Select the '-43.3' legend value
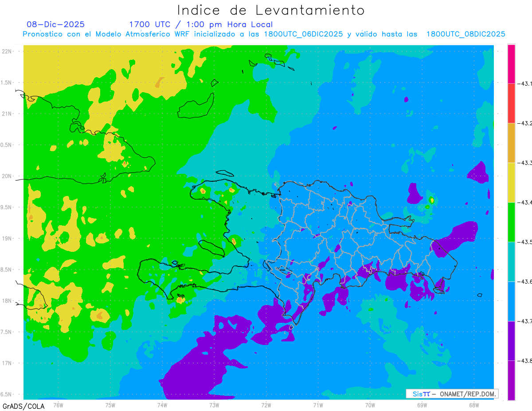The height and width of the screenshot is (411, 532). 524,163
